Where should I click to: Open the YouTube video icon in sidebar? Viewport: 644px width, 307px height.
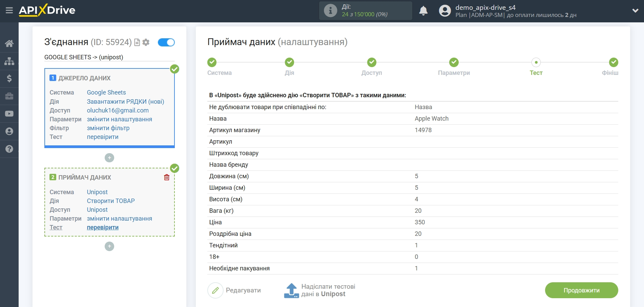pyautogui.click(x=9, y=114)
